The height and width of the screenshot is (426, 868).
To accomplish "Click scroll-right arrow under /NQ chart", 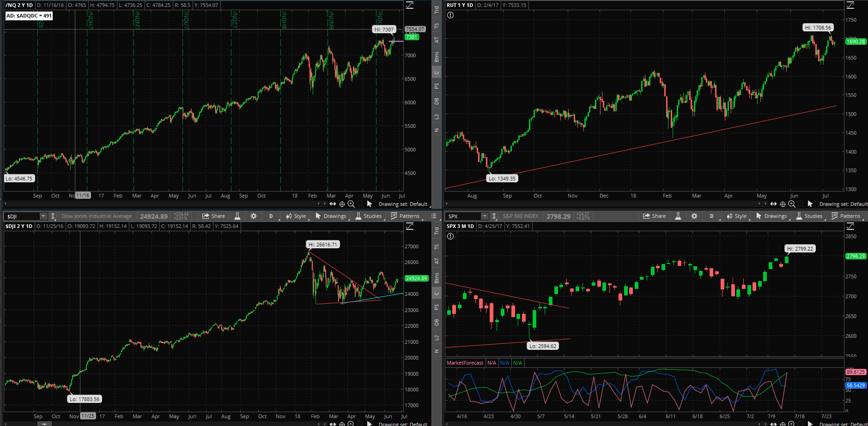I will (324, 204).
